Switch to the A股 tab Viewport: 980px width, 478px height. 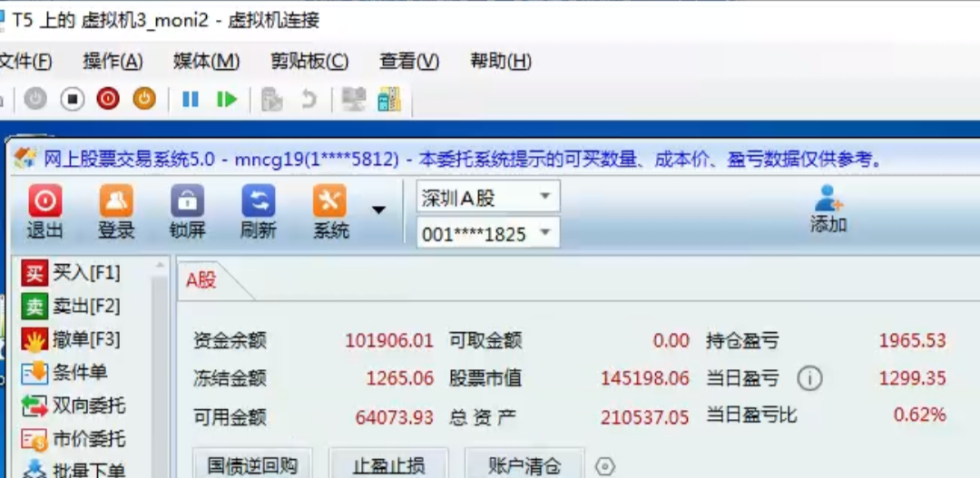(x=201, y=280)
